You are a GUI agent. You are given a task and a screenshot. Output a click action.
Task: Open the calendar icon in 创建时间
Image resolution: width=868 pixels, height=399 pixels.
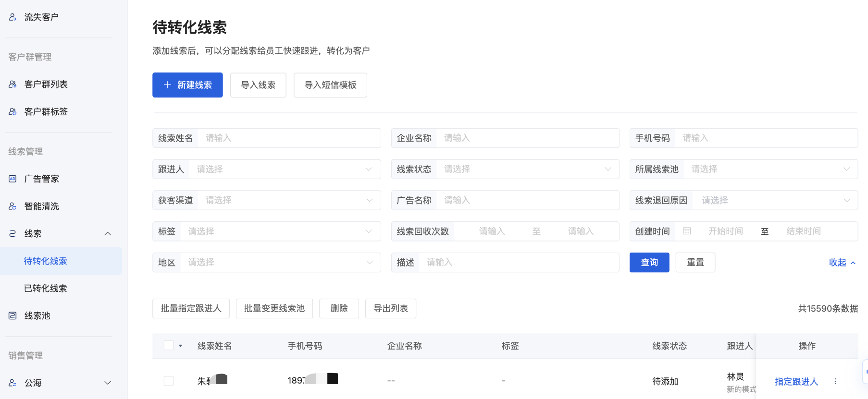tap(687, 231)
